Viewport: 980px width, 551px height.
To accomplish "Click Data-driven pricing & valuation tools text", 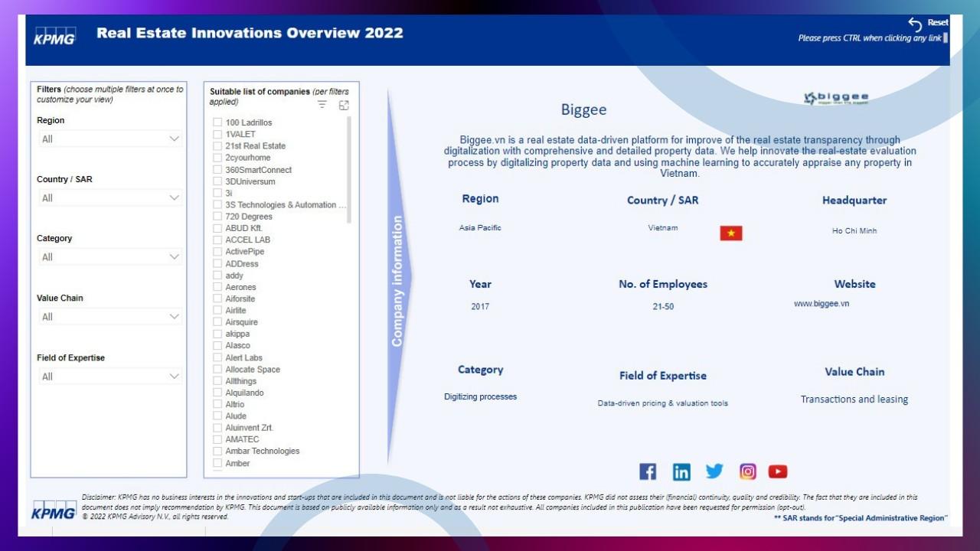I will point(663,403).
